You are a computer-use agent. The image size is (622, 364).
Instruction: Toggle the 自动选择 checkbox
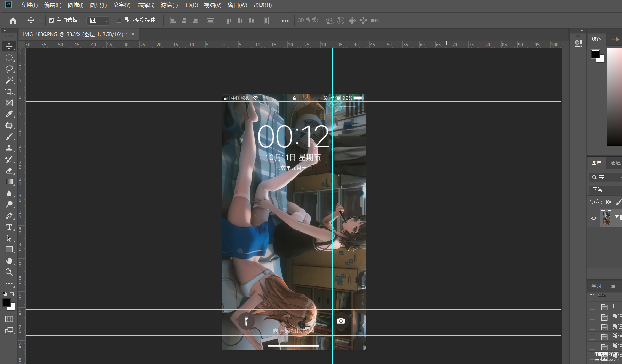pos(51,21)
